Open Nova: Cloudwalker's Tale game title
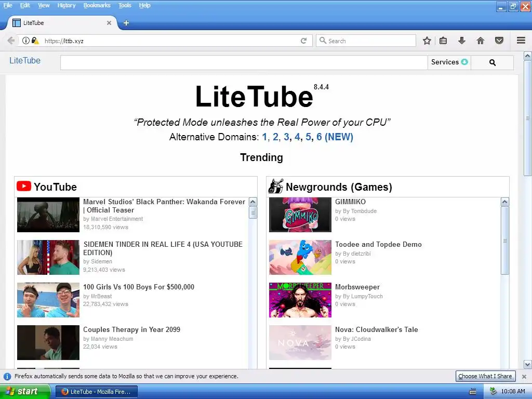This screenshot has width=532, height=399. point(377,329)
